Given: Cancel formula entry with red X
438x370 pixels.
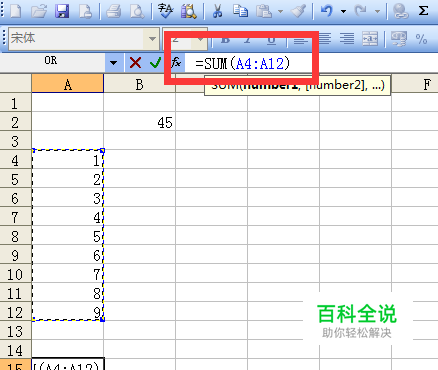Looking at the screenshot, I should (x=135, y=63).
